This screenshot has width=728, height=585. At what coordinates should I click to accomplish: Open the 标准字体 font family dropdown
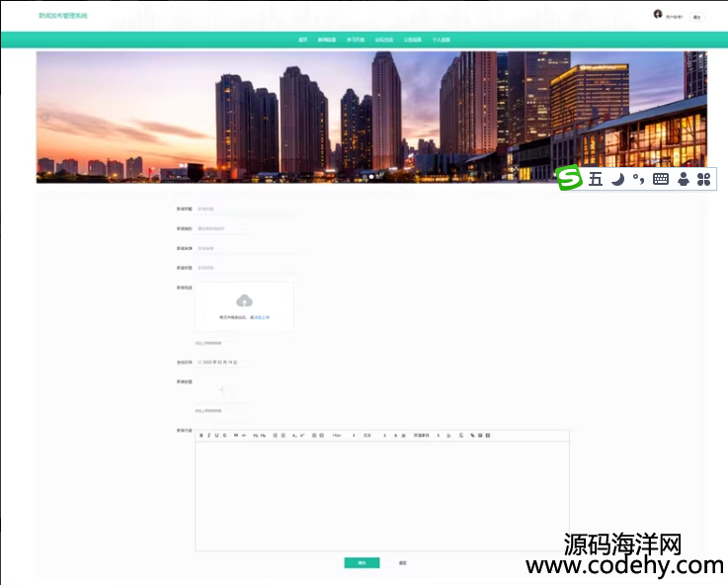pyautogui.click(x=422, y=435)
